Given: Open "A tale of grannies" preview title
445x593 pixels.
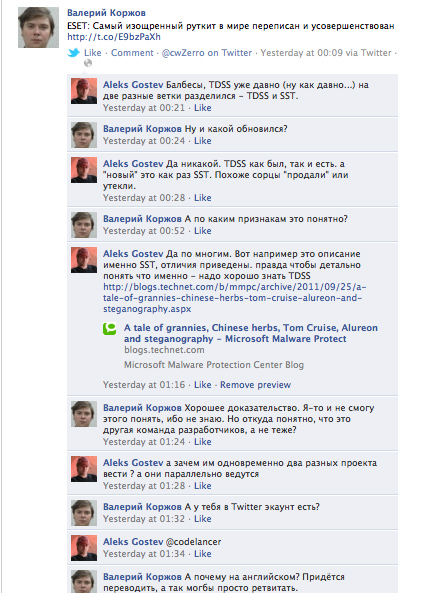Looking at the screenshot, I should click(x=251, y=333).
